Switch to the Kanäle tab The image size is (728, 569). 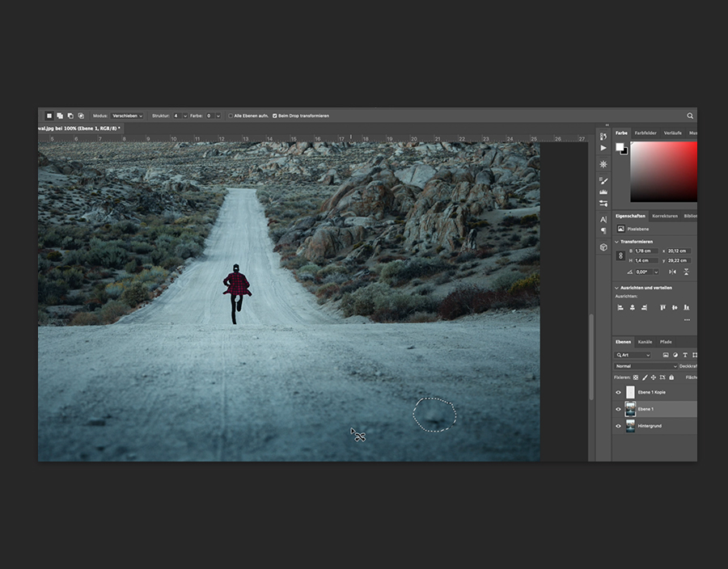point(645,342)
